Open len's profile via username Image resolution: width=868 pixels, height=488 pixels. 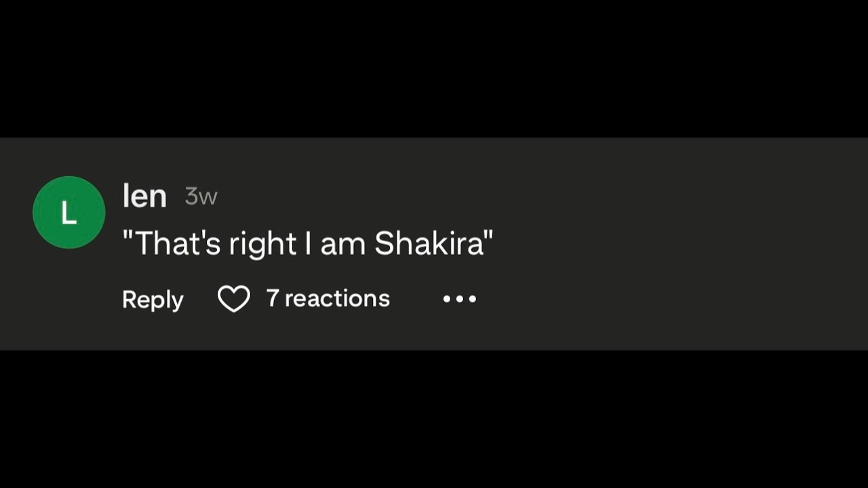coord(144,196)
